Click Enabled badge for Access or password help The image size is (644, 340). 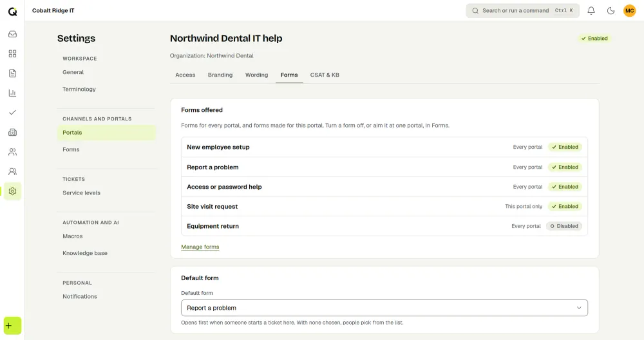click(565, 187)
